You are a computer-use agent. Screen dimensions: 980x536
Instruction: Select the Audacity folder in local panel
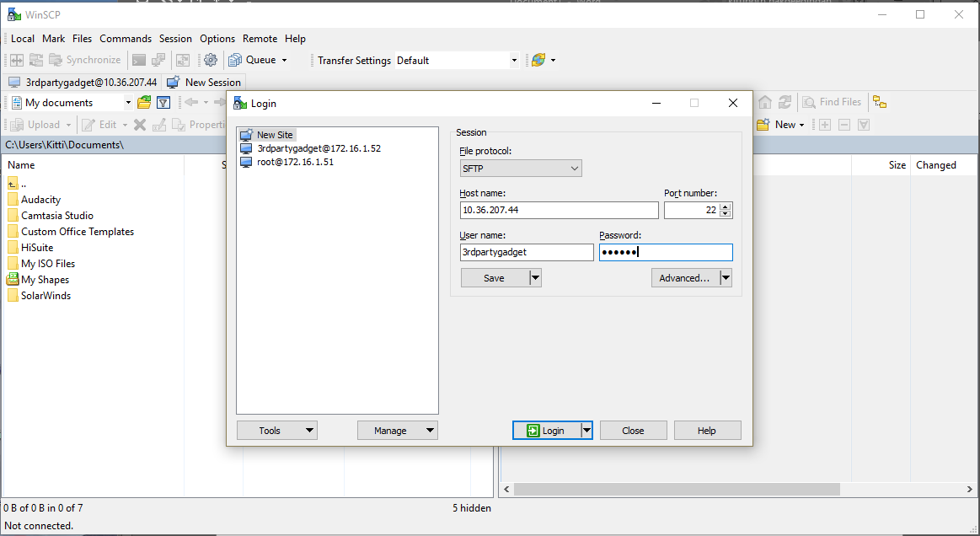coord(35,200)
